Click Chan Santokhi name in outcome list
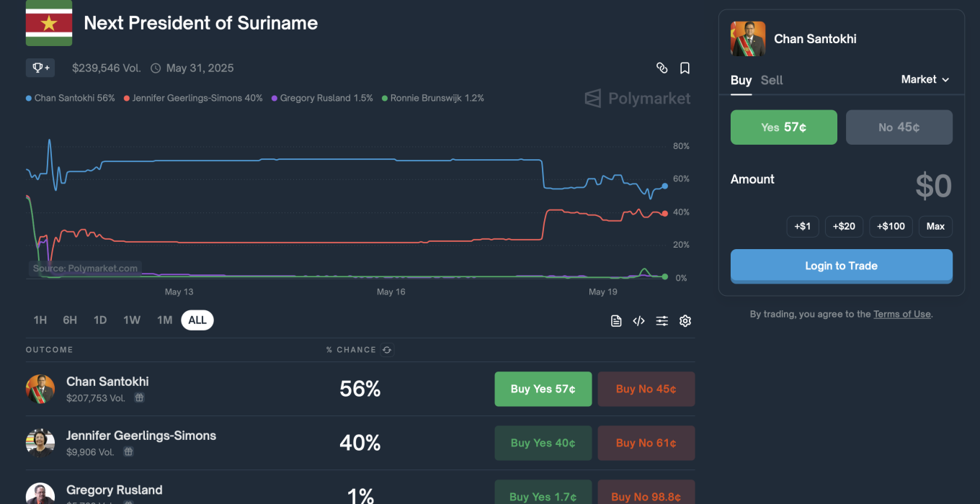The height and width of the screenshot is (504, 980). point(107,382)
